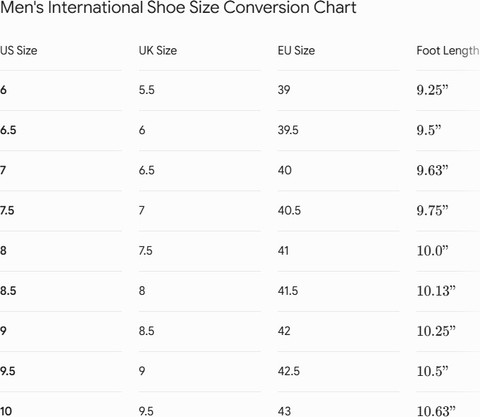Click US size 6.5 cell
The image size is (480, 417).
point(8,130)
